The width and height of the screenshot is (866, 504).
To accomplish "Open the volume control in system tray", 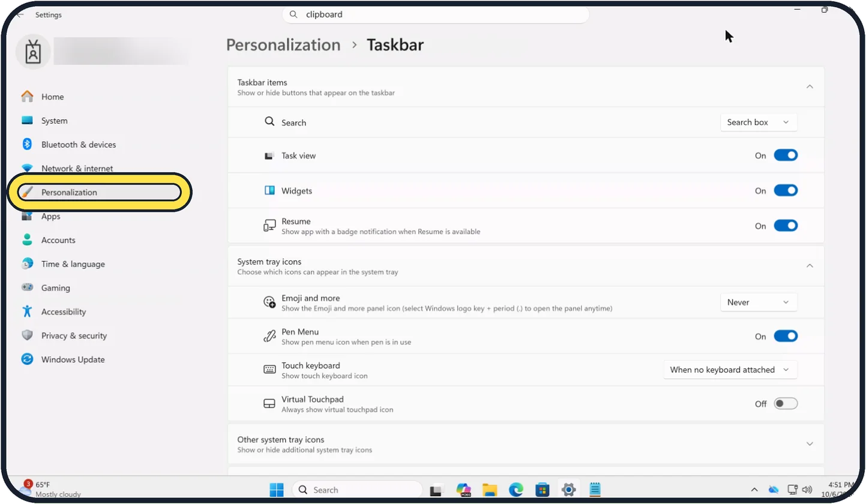I will 807,490.
